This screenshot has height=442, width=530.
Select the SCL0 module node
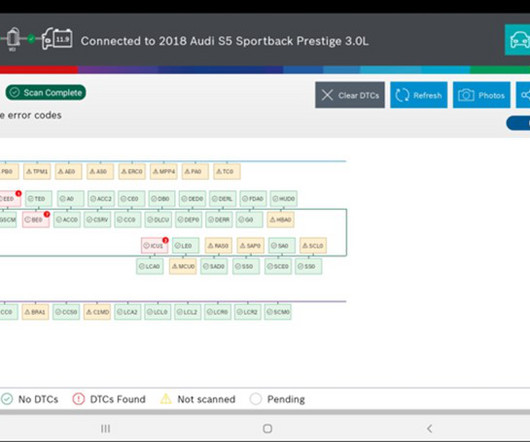point(313,246)
